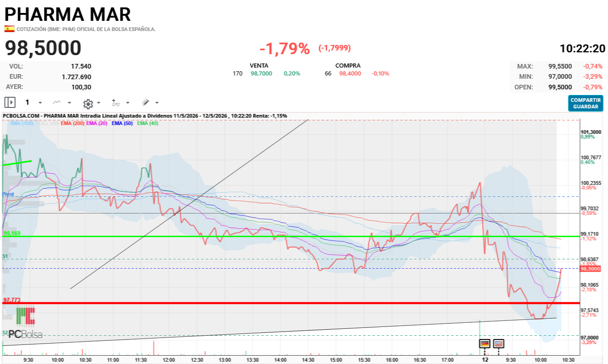608x364 pixels.
Task: Click the MAX value 99,5500
Action: click(560, 66)
